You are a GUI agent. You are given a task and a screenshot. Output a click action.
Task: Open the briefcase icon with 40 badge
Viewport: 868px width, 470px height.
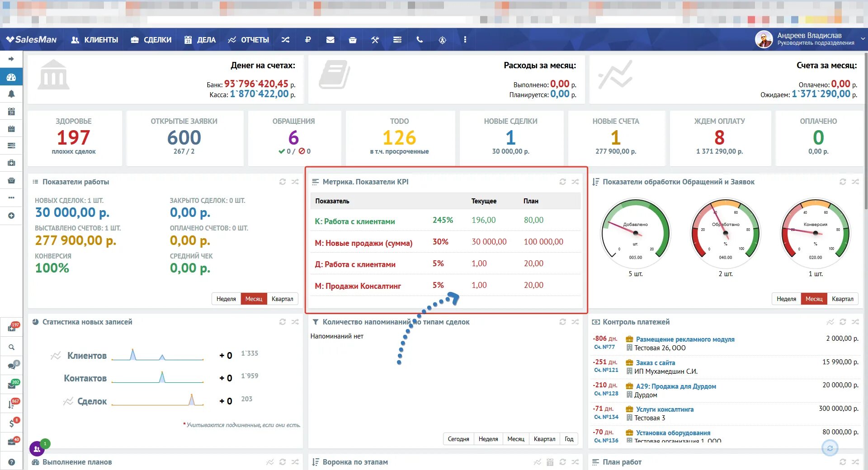tap(12, 442)
